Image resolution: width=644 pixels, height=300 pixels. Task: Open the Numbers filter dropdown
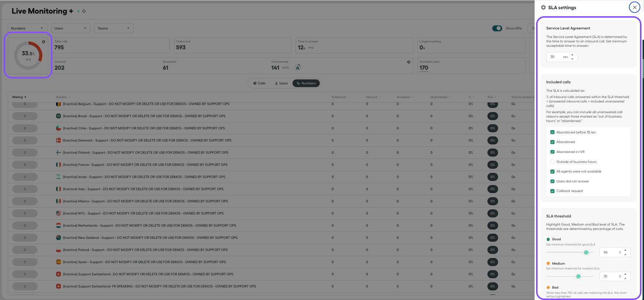pos(28,28)
